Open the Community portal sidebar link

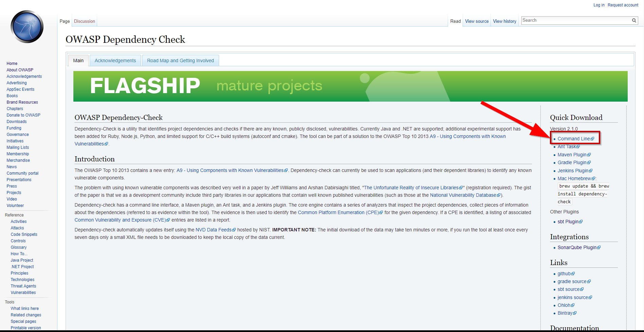tap(22, 173)
